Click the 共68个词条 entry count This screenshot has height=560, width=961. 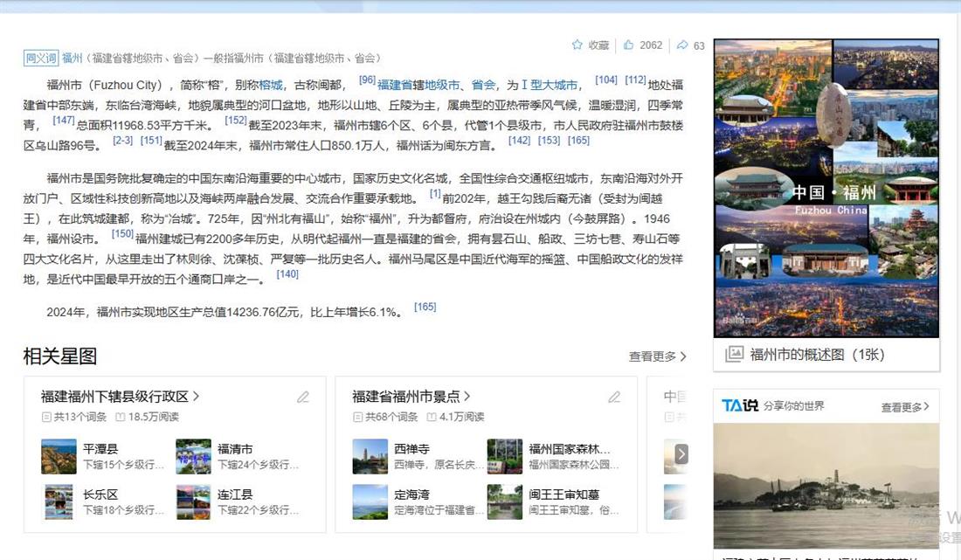coord(391,417)
